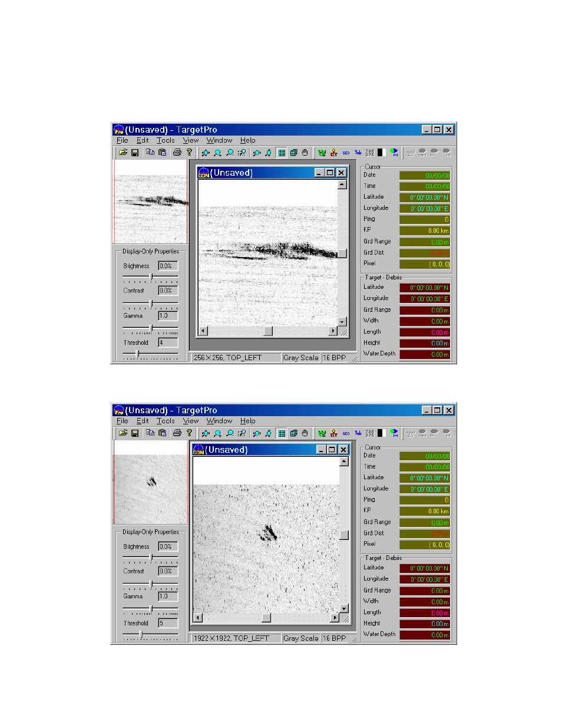Screen dimensions: 562x728
Task: Click the waveform icon in the lower TargetPro toolbar
Action: 358,433
